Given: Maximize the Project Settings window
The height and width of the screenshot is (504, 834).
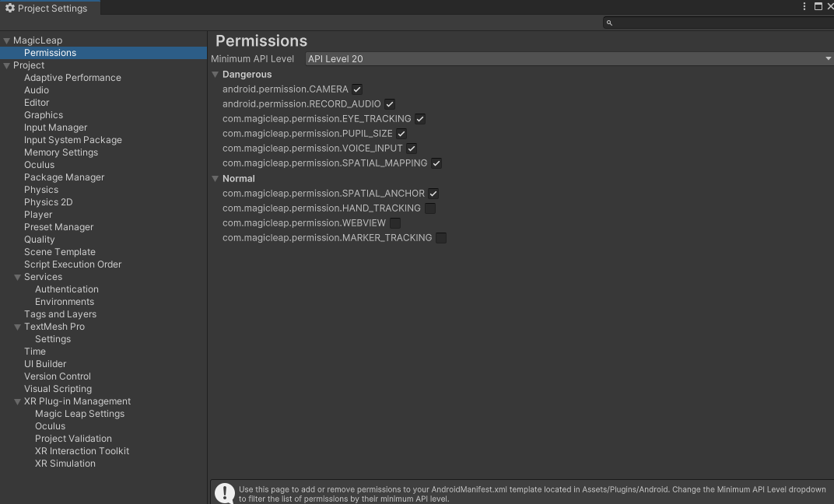Looking at the screenshot, I should click(x=818, y=6).
